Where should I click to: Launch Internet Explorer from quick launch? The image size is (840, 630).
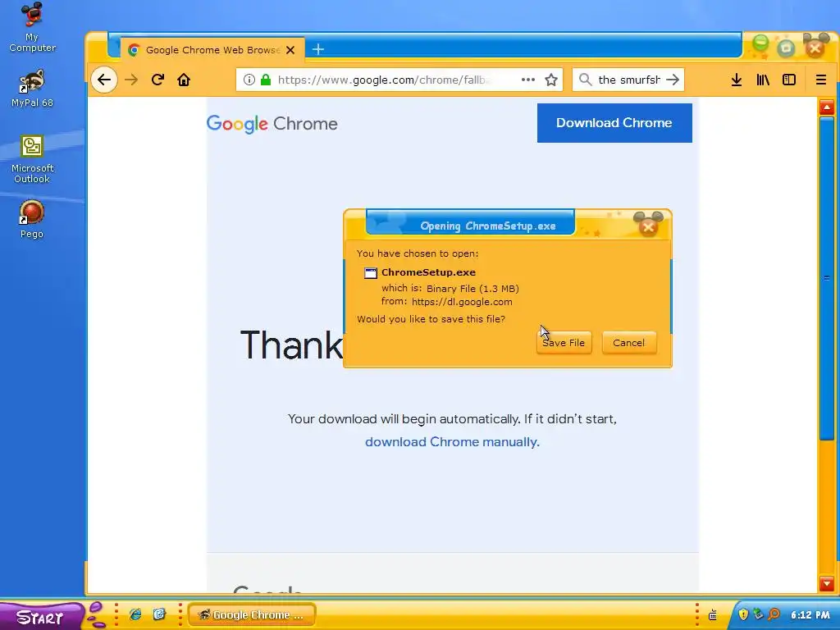tap(135, 614)
